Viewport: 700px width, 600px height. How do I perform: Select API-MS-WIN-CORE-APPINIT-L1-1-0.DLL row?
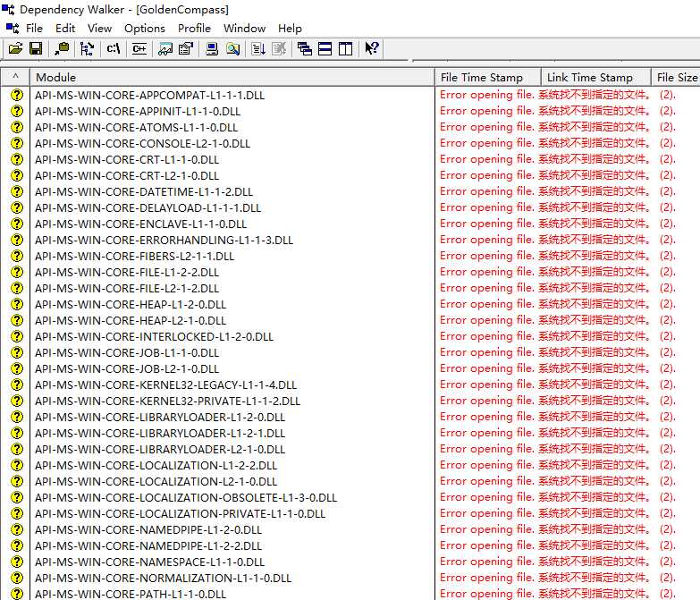(x=350, y=111)
